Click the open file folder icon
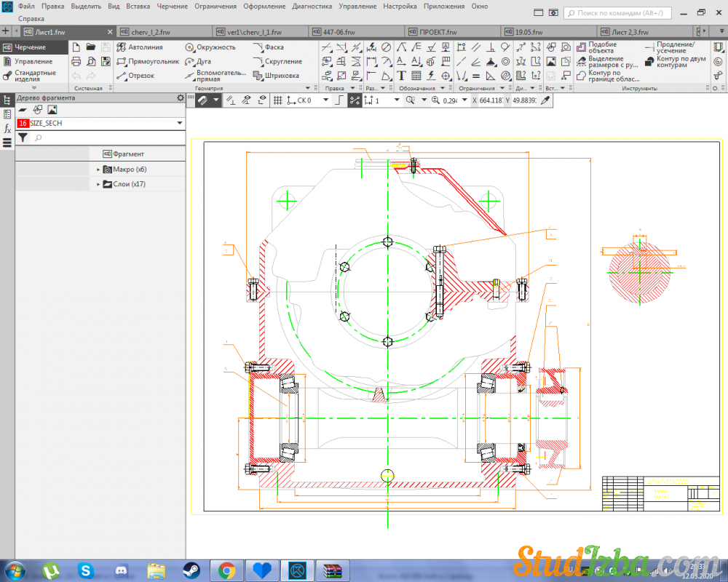This screenshot has width=728, height=582. (x=91, y=47)
